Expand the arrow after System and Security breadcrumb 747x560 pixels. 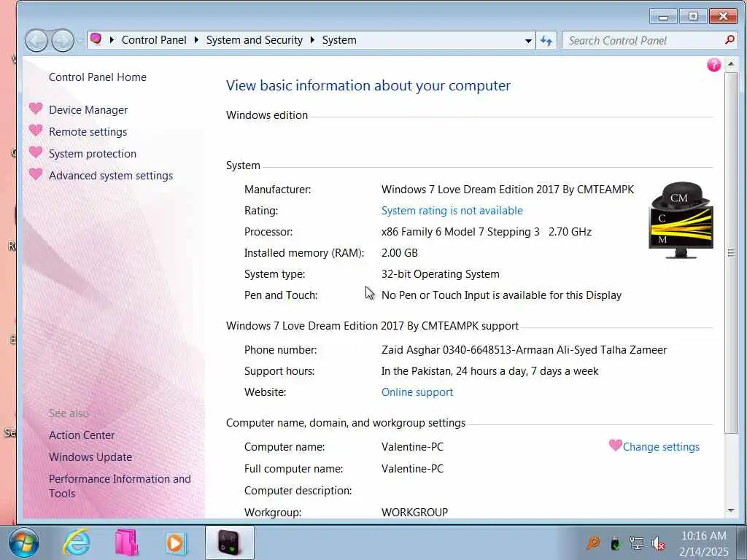[x=312, y=40]
